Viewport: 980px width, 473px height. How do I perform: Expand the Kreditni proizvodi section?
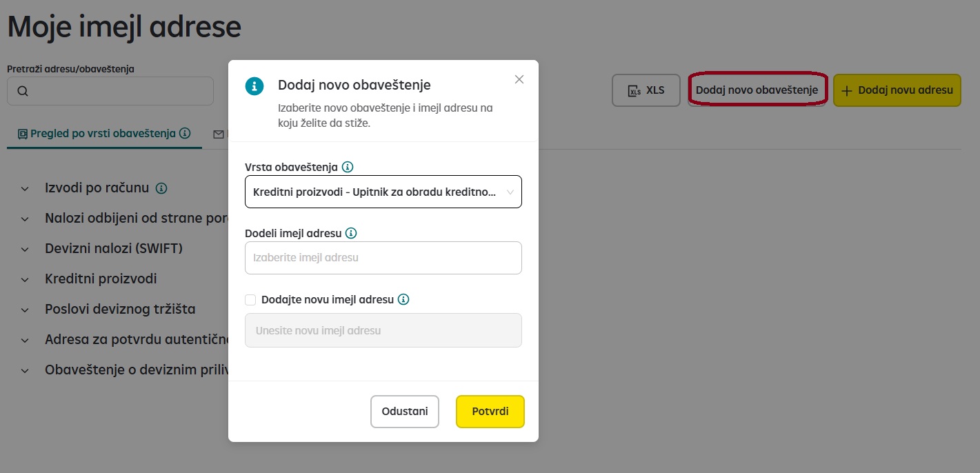point(26,279)
